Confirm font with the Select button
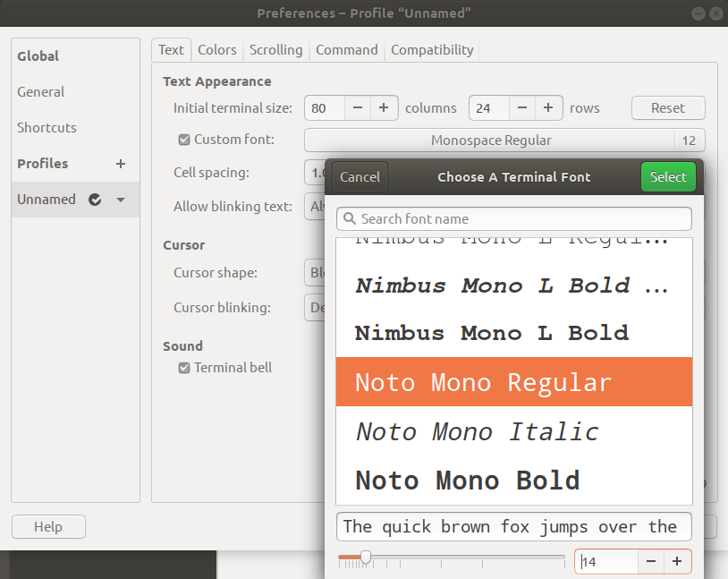Screen dimensions: 728x579 tap(668, 177)
